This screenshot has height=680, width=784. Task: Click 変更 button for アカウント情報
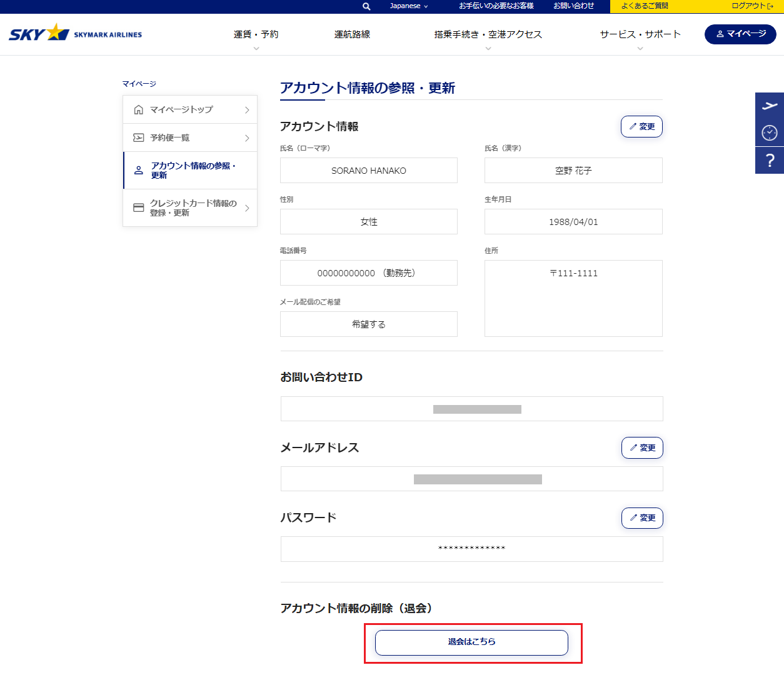pos(641,127)
